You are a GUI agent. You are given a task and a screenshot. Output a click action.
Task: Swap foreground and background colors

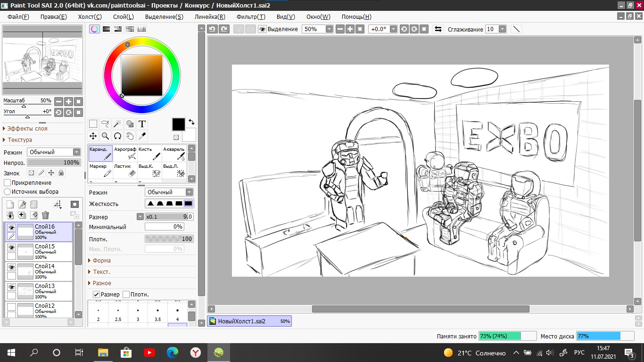(191, 122)
